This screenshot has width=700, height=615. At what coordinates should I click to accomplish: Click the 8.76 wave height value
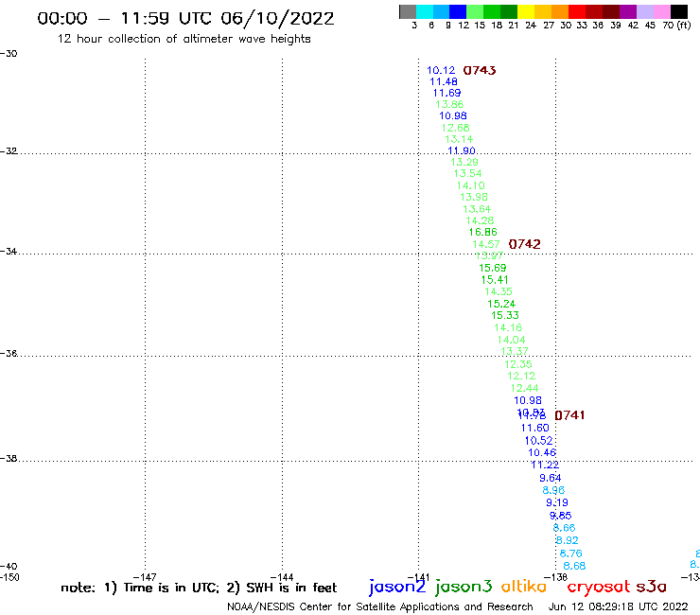571,553
